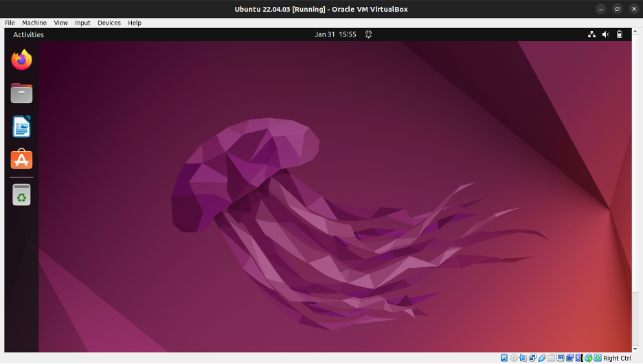Click the USB devices status icon
The height and width of the screenshot is (364, 643).
coord(542,358)
